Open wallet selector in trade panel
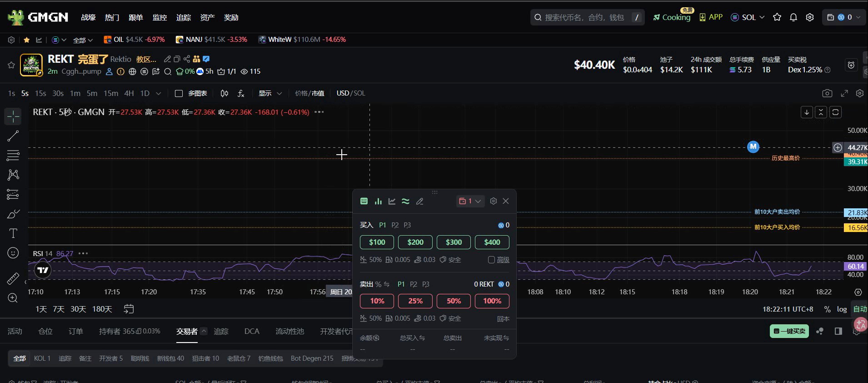The height and width of the screenshot is (383, 868). 470,201
